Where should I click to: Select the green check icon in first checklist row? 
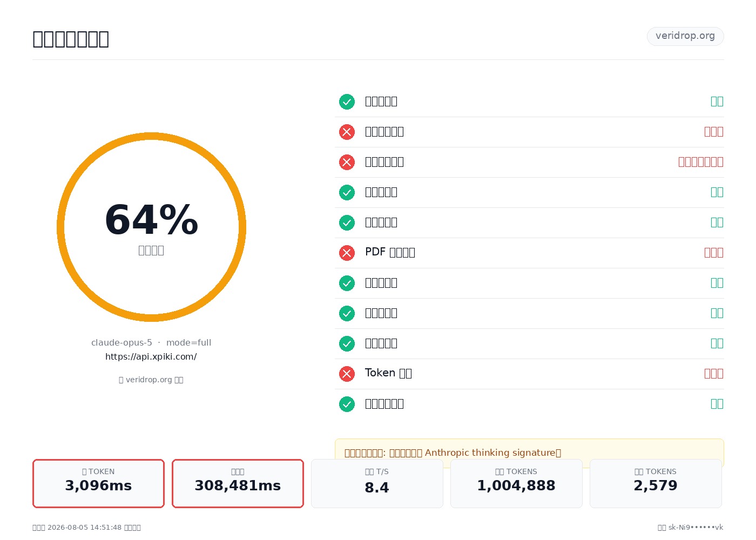pyautogui.click(x=347, y=102)
